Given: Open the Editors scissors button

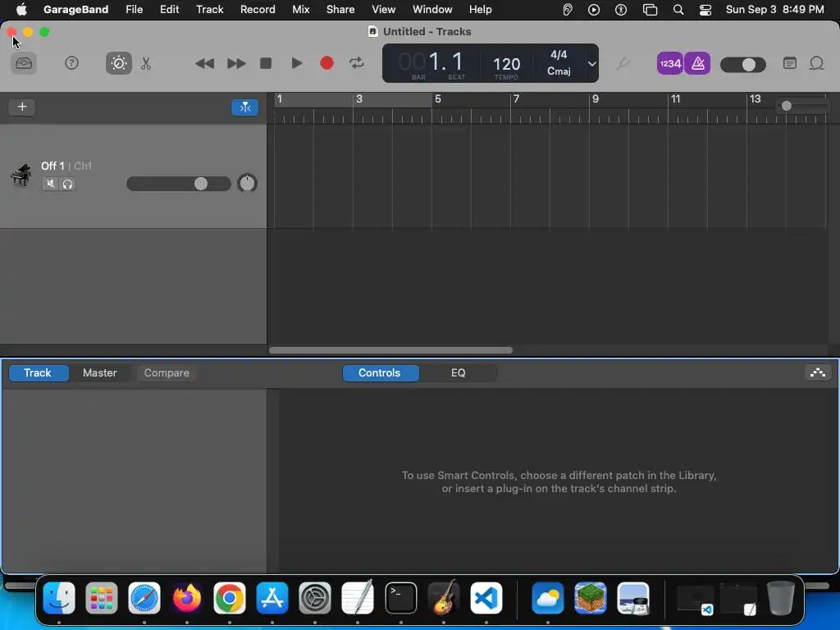Looking at the screenshot, I should click(146, 64).
